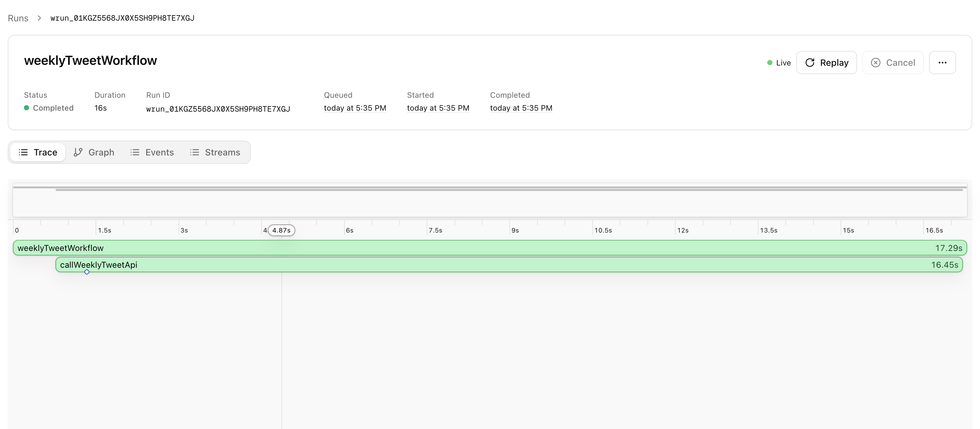This screenshot has height=429, width=980.
Task: Click the Graph branch icon
Action: coord(78,153)
